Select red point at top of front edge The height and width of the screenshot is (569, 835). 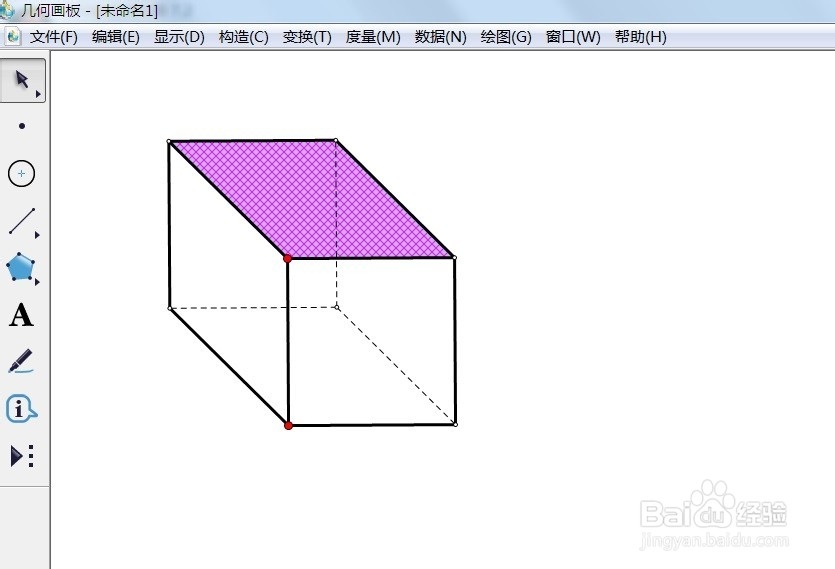click(x=288, y=258)
